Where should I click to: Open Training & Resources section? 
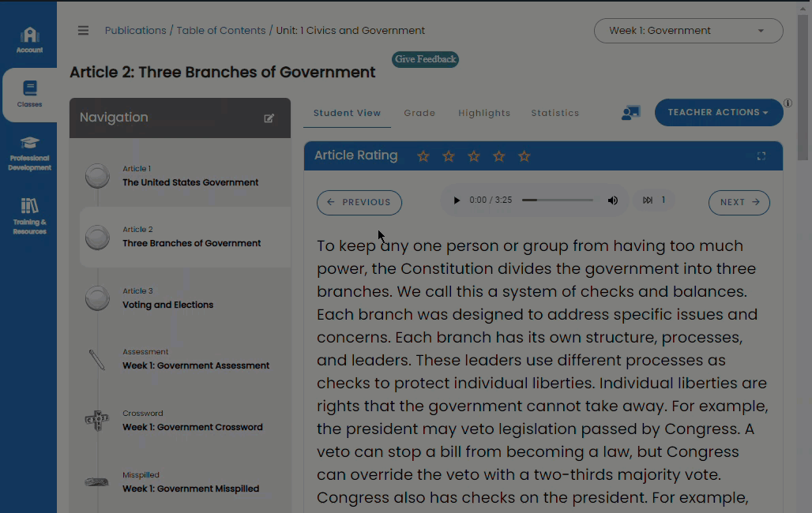pos(29,216)
